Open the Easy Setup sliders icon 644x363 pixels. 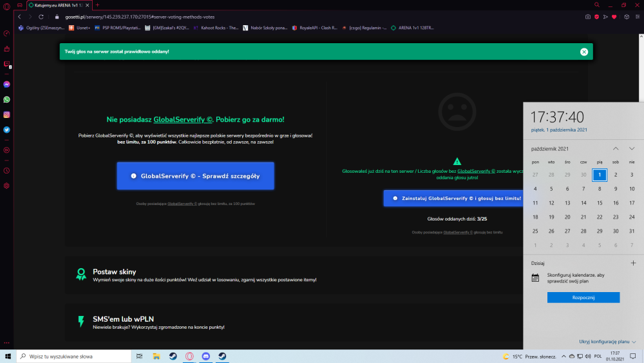coord(638,17)
